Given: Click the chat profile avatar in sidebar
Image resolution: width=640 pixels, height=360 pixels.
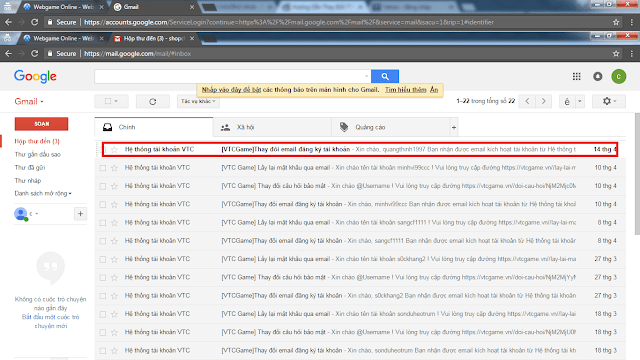Looking at the screenshot, I should coord(20,213).
